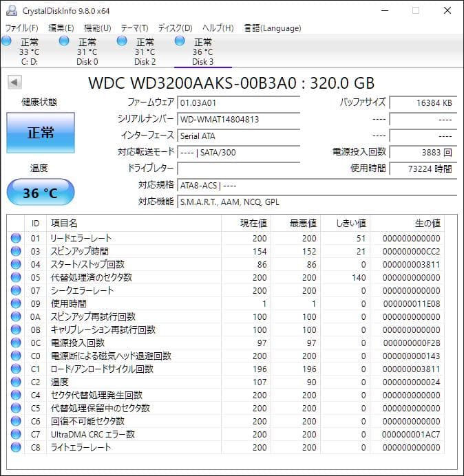Click blue status icon for attribute 07
This screenshot has width=464, height=476.
point(16,290)
